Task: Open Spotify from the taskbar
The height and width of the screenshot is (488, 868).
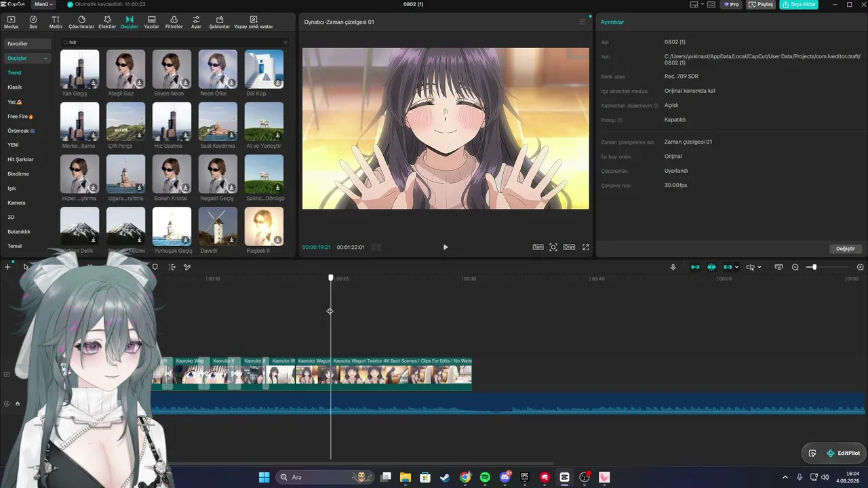Action: [485, 477]
